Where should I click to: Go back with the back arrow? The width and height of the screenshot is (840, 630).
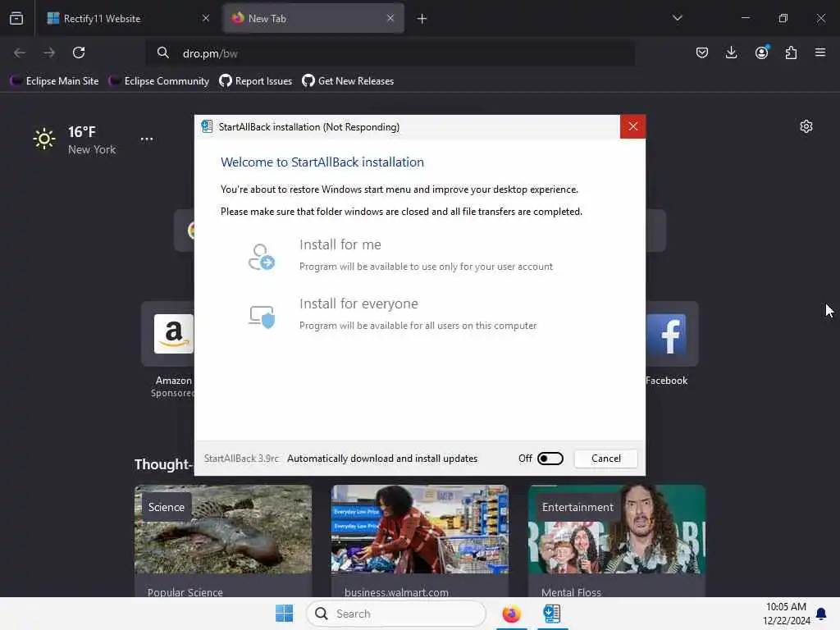pos(20,52)
